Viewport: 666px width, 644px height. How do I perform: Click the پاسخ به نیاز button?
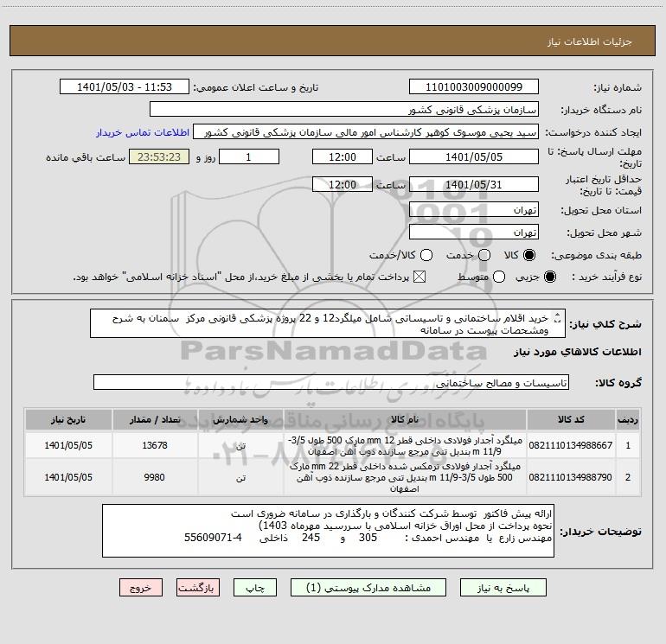tap(503, 588)
